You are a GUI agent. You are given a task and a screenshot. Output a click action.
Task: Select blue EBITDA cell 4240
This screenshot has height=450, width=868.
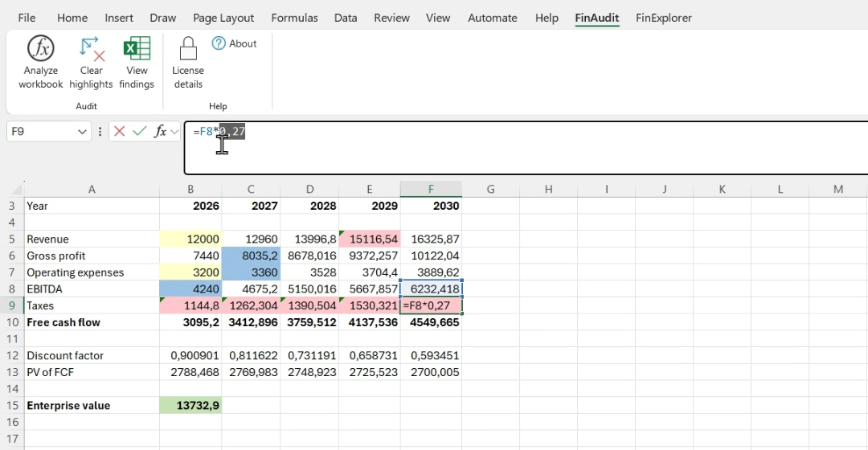[x=190, y=289]
